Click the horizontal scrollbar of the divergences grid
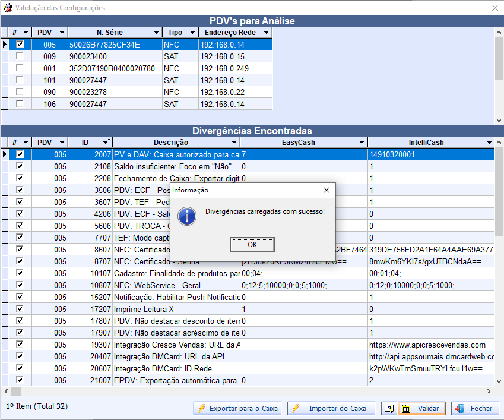504x420 pixels. point(249,391)
